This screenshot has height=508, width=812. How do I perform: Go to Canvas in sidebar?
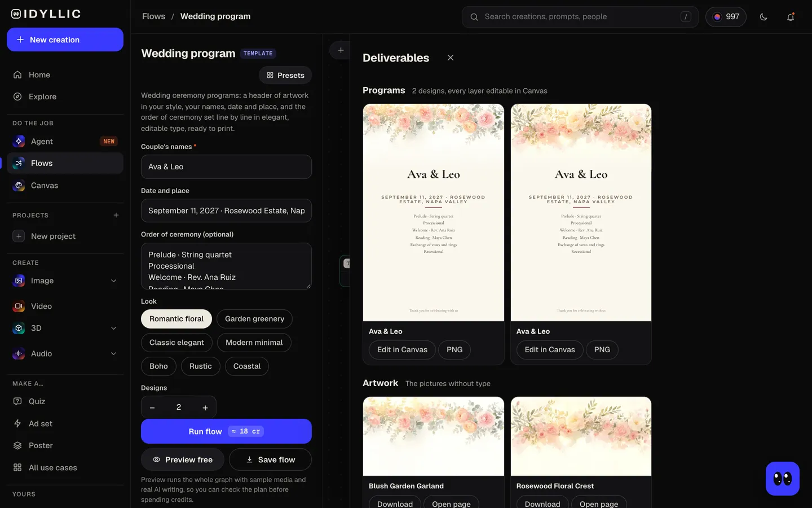(65, 185)
